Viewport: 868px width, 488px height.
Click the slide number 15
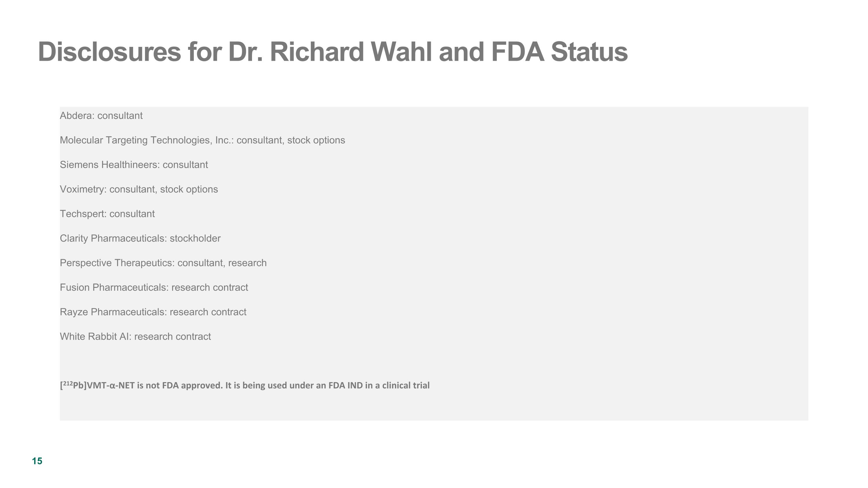pos(37,461)
